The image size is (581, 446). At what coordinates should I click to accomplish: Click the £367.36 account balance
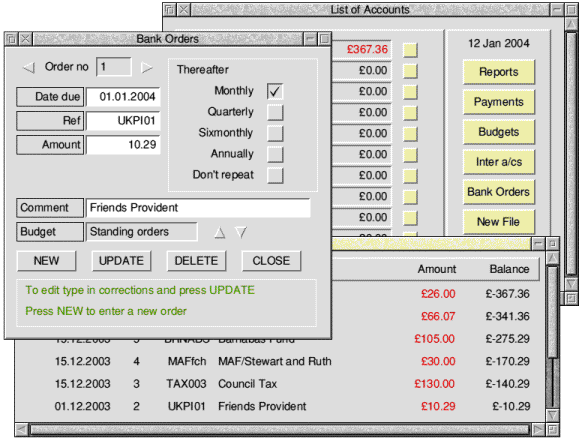click(367, 50)
